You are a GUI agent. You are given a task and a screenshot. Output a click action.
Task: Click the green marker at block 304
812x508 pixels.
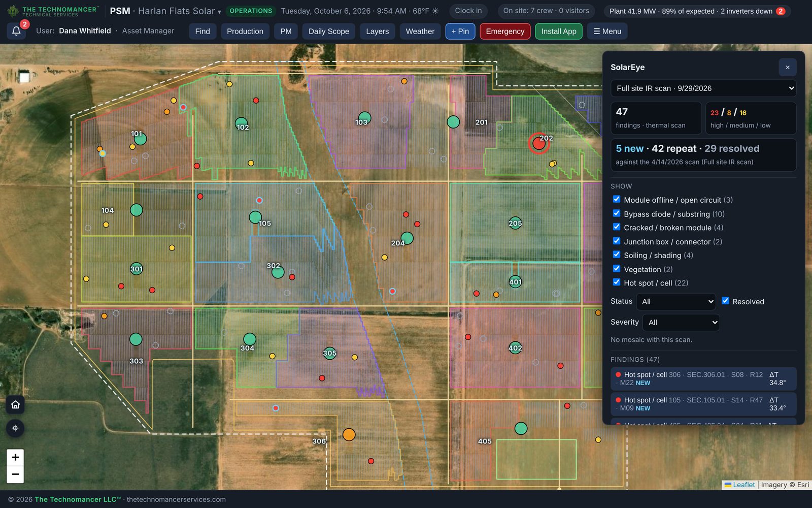250,339
